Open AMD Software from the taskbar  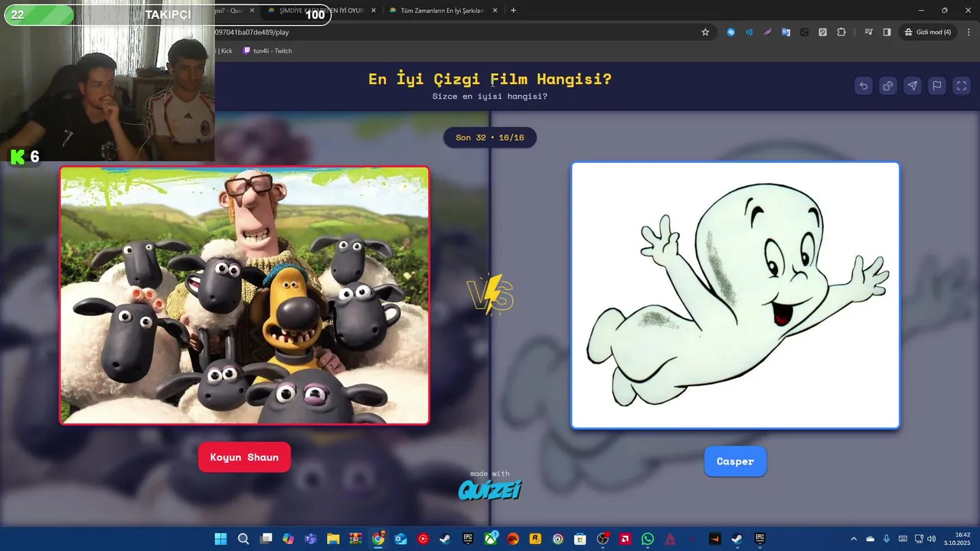tap(625, 539)
